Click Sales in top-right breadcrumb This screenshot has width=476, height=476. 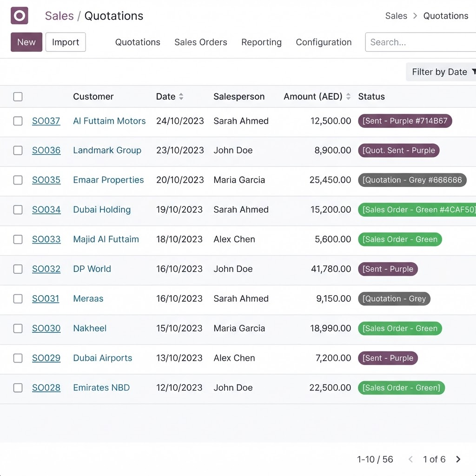pos(396,16)
